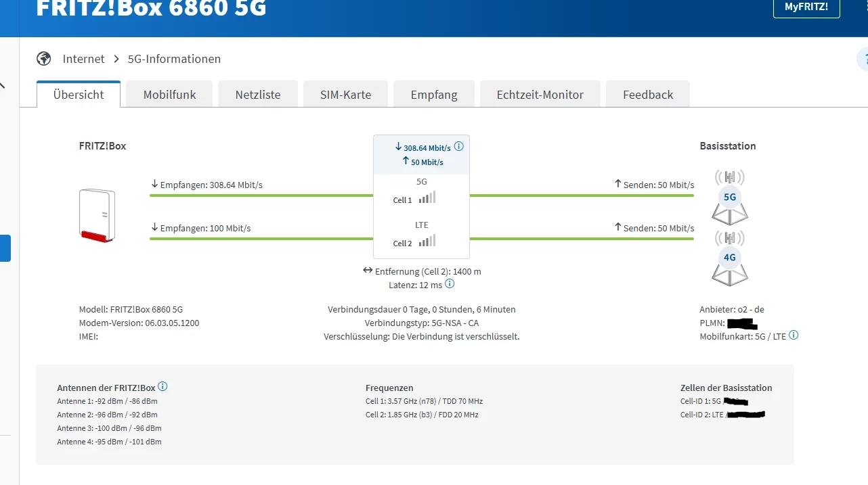Click the 'Zellen der Basisstation' heading
The height and width of the screenshot is (485, 868).
pyautogui.click(x=726, y=388)
